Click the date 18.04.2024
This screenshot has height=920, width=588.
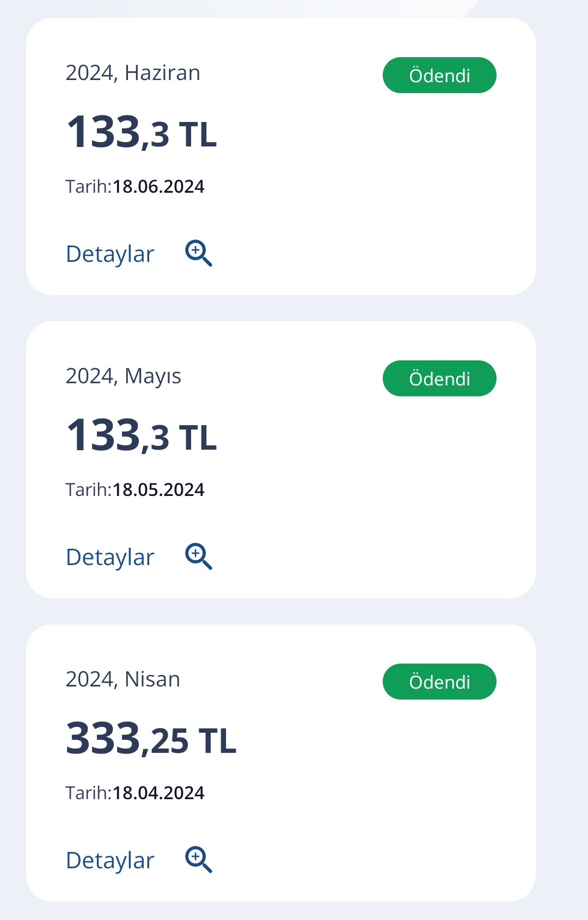coord(158,793)
